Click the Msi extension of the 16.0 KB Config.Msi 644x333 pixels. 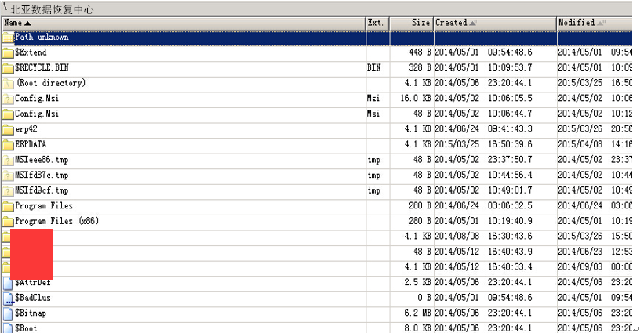point(373,99)
